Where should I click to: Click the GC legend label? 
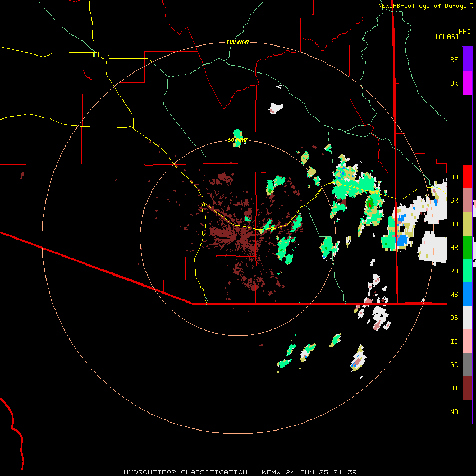(454, 365)
